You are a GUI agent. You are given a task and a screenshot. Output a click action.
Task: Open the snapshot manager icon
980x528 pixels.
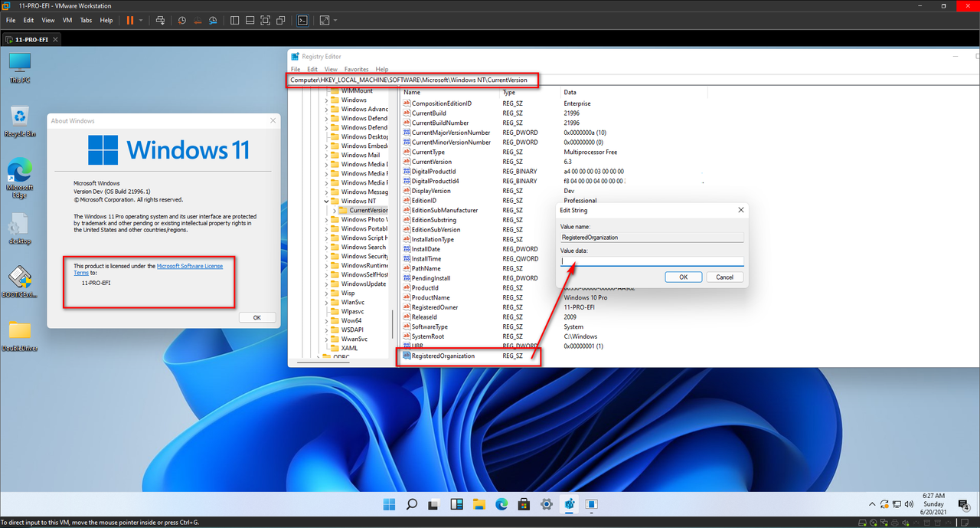click(x=213, y=20)
